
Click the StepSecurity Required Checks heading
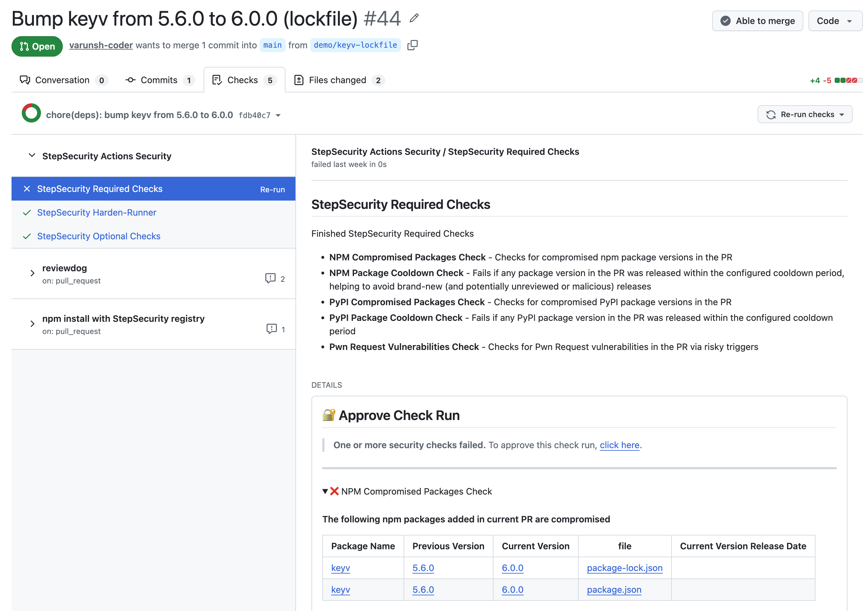(x=400, y=204)
